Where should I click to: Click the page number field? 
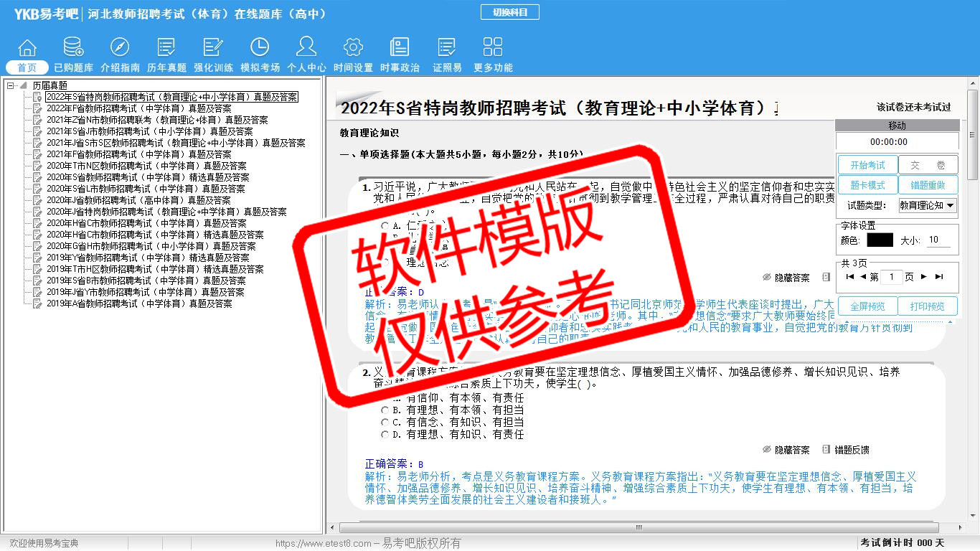tap(891, 277)
